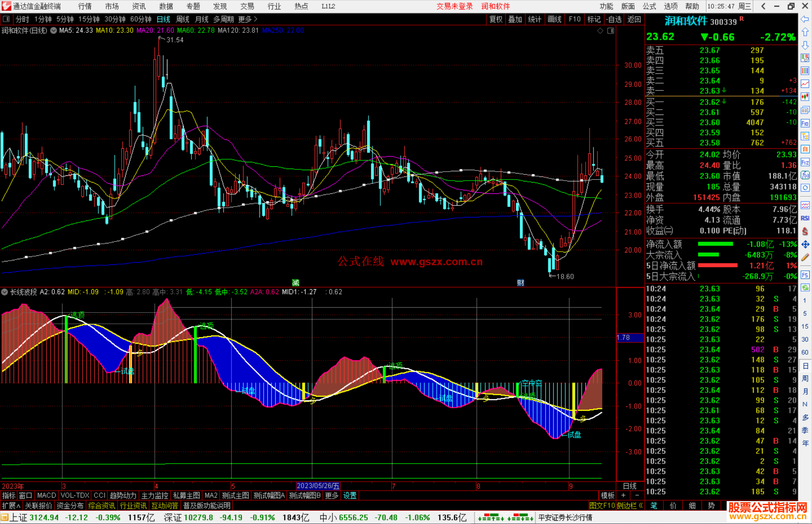Viewport: 812px width, 524px height.
Task: Select the pencil drawing tool icon
Action: (x=805, y=257)
